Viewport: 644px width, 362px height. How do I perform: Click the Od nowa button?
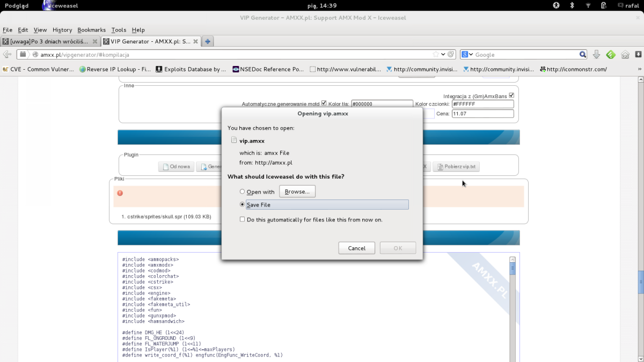(x=176, y=167)
